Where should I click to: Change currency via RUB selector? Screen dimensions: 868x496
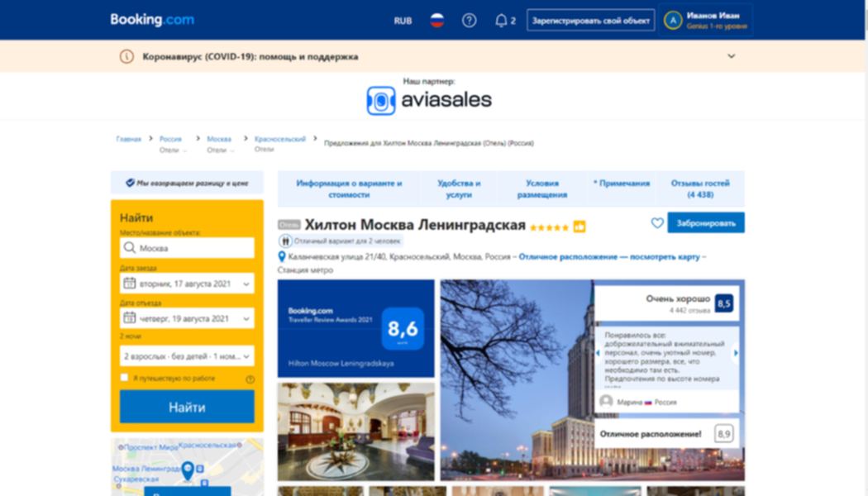point(403,21)
